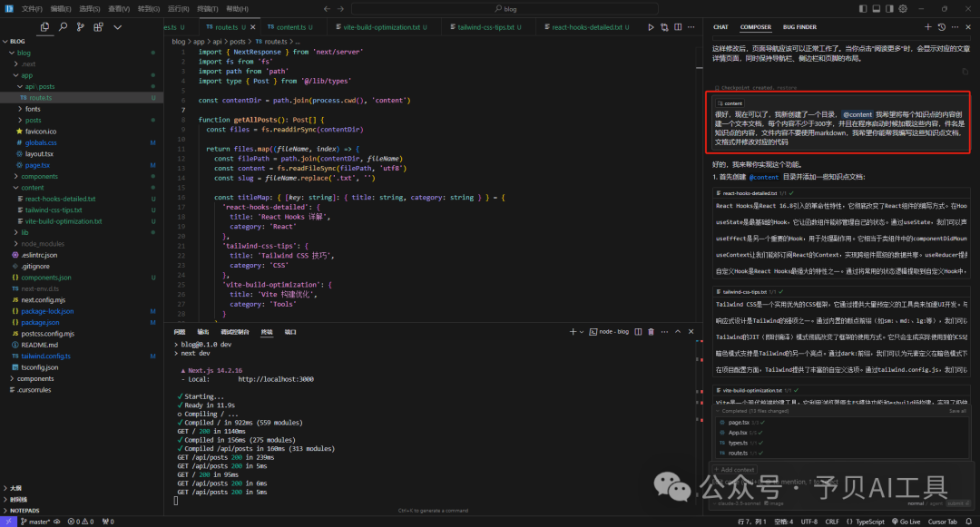Click the navigate forward arrow
The height and width of the screenshot is (527, 980).
340,9
